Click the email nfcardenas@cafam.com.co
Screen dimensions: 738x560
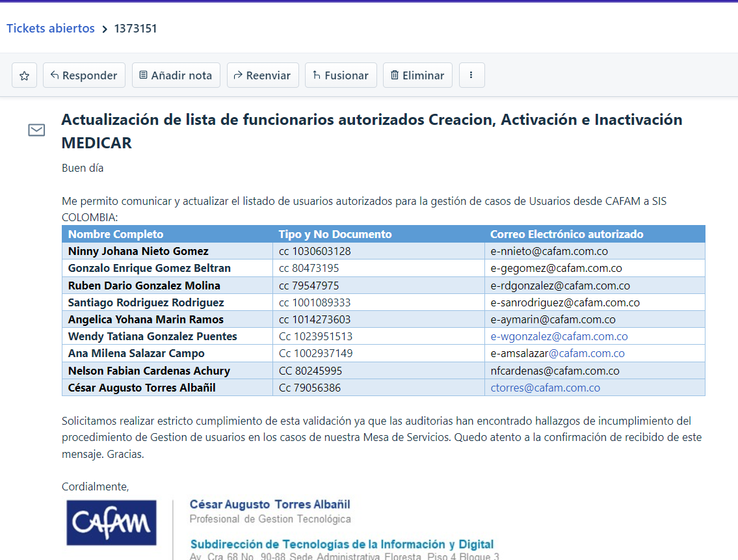[x=555, y=371]
